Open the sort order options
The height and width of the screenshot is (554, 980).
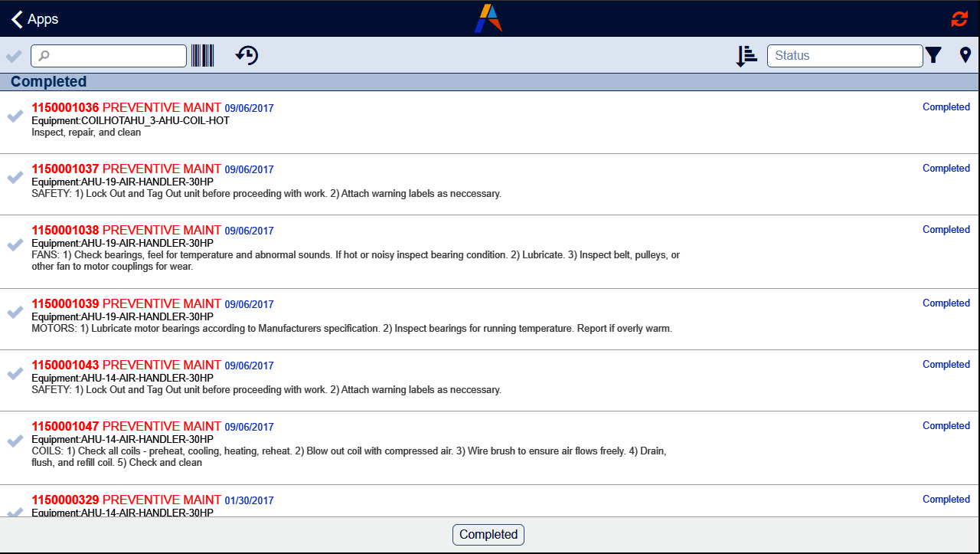click(746, 55)
